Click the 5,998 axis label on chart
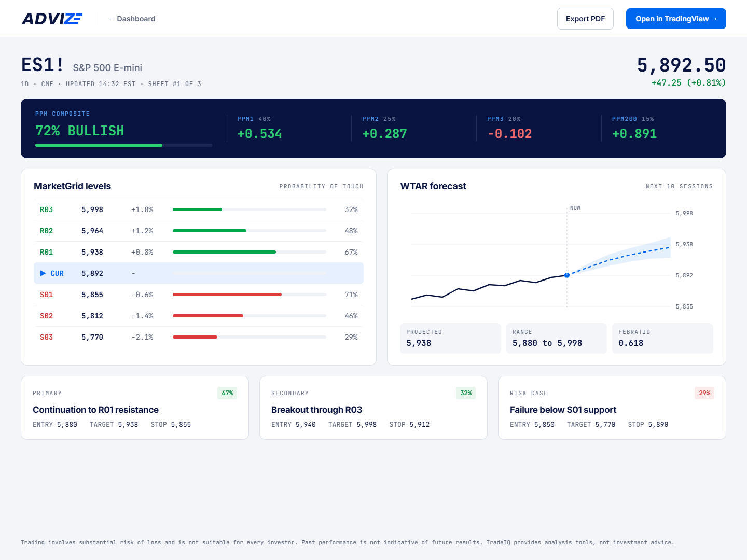 coord(684,213)
